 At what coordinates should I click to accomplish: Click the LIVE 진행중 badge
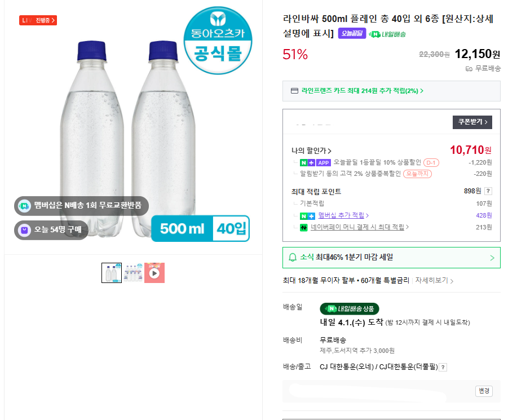[38, 21]
